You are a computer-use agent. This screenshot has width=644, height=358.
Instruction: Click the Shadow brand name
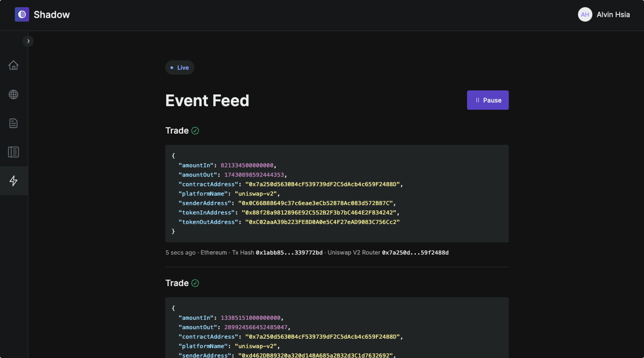click(52, 15)
